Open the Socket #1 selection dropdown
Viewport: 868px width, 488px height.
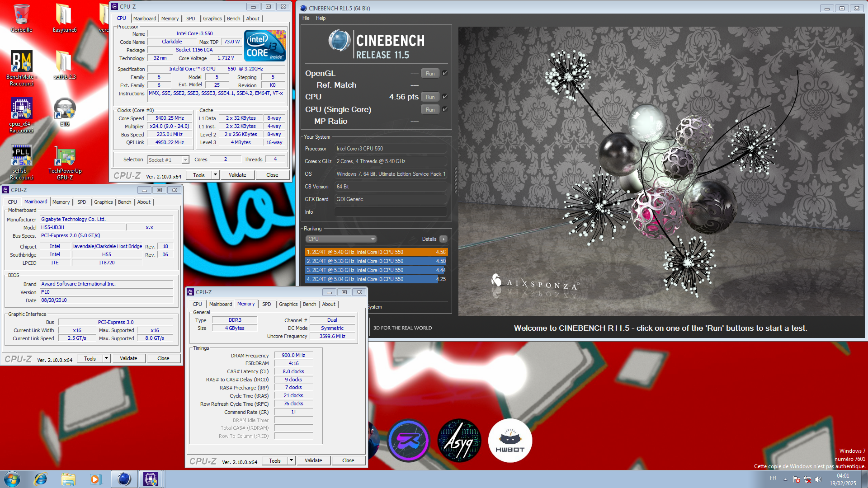tap(168, 160)
